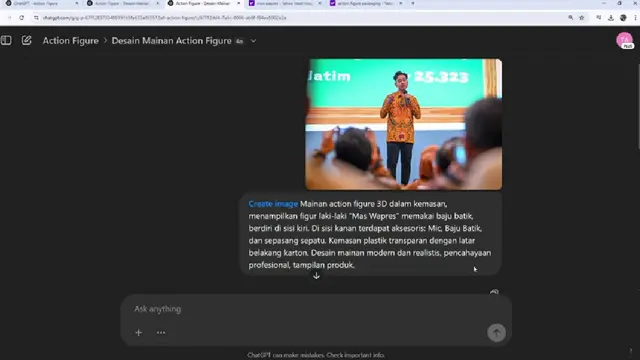The height and width of the screenshot is (360, 640).
Task: Switch to the fourth tab with purple icon
Action: [x=284, y=4]
